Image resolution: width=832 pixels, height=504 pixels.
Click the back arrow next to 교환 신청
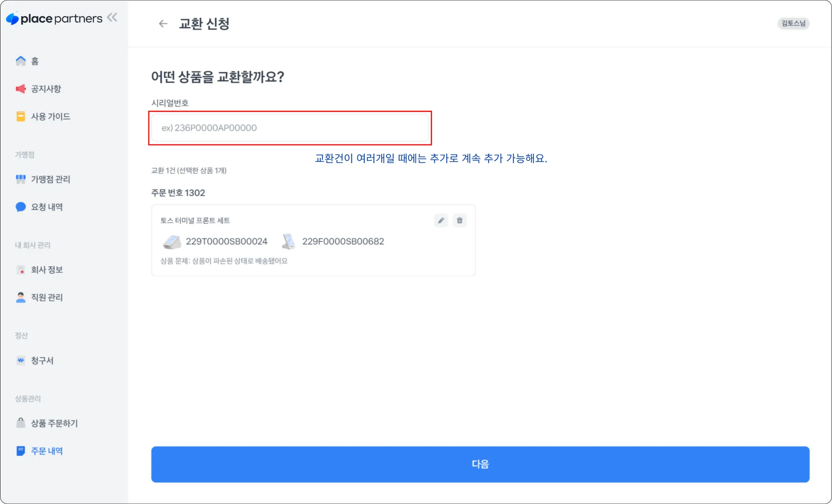(163, 24)
